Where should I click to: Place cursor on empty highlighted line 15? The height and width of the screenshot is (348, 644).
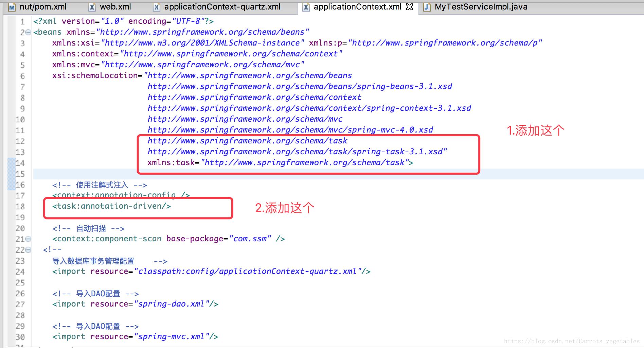338,174
